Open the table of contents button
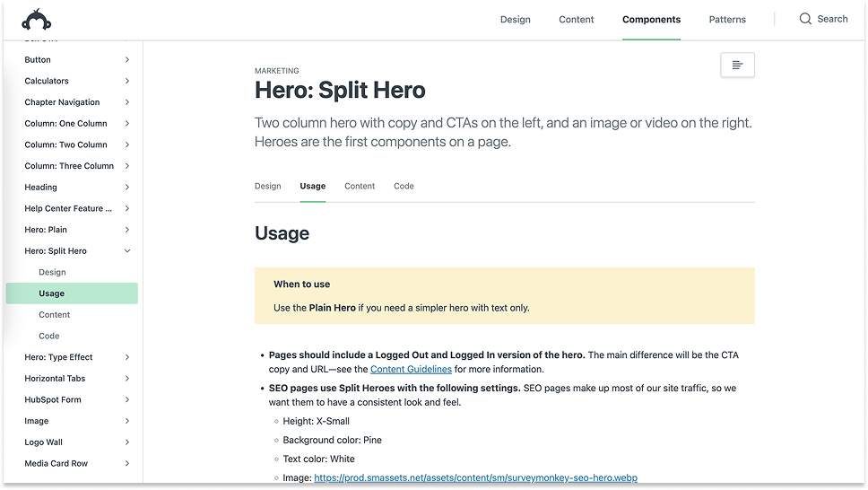This screenshot has width=868, height=490. [x=737, y=65]
